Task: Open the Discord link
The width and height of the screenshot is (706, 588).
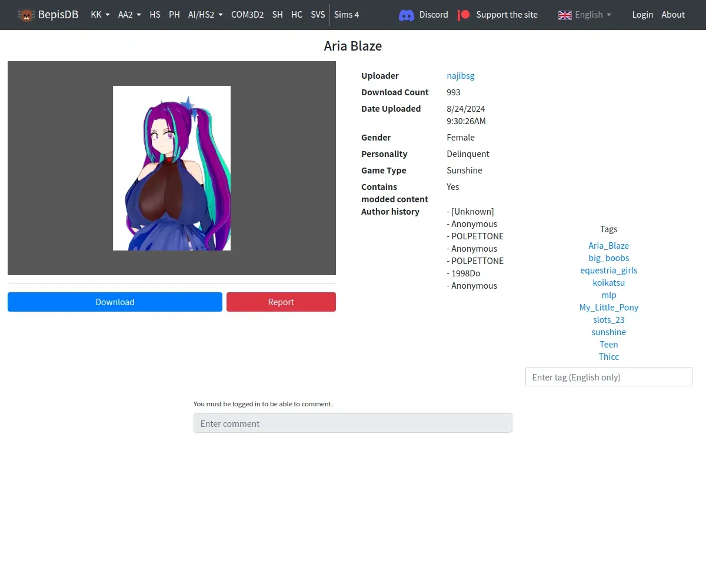Action: [434, 15]
